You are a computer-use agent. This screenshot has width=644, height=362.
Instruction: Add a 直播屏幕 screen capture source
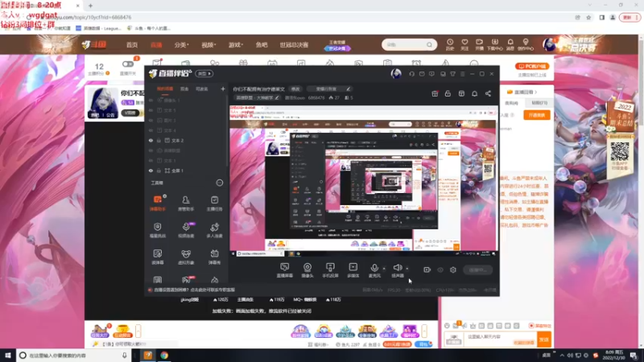pos(285,270)
